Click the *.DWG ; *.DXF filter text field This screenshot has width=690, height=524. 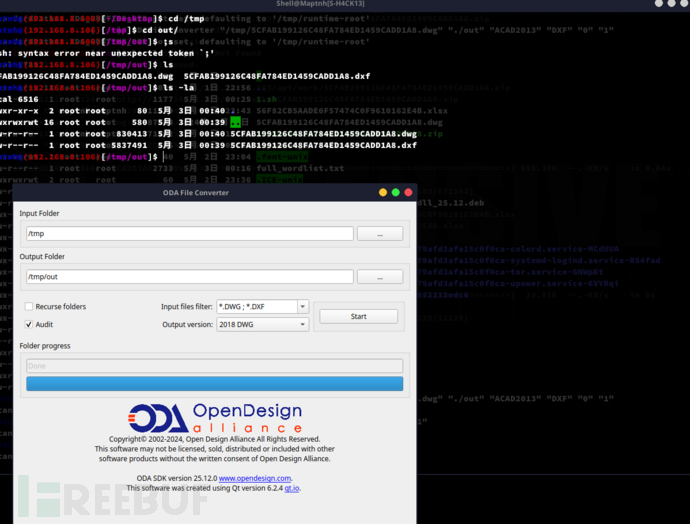click(257, 306)
